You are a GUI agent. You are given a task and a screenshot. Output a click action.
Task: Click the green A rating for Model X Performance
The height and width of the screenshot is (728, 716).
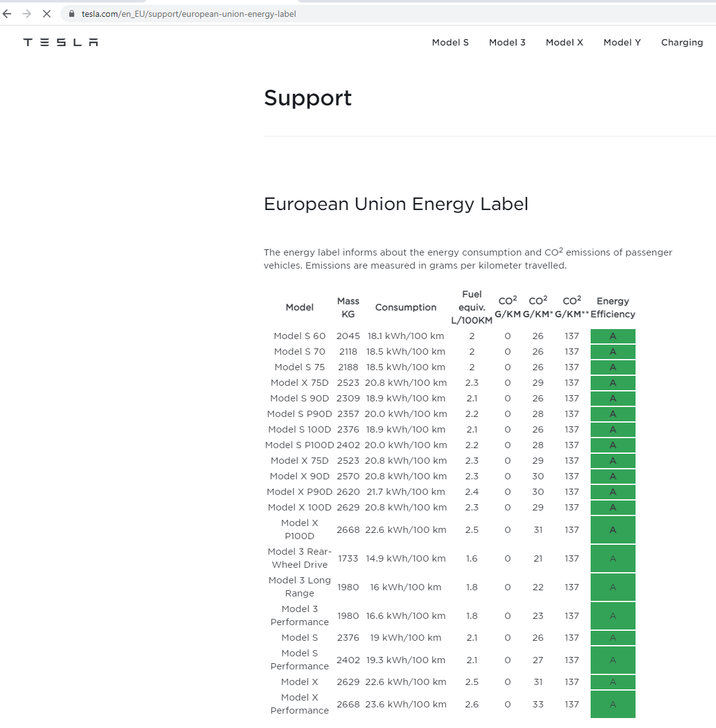[613, 704]
